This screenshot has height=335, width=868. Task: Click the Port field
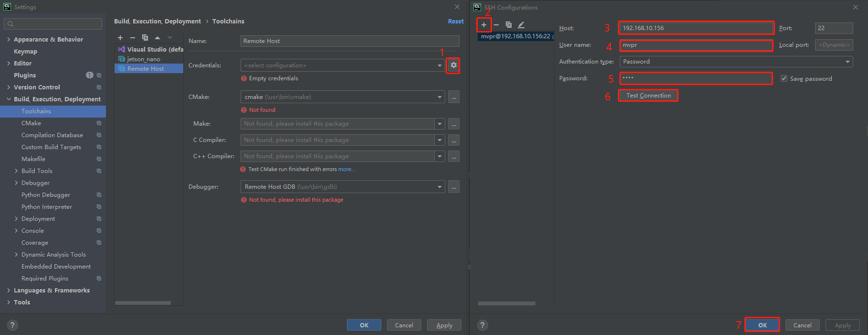[834, 28]
